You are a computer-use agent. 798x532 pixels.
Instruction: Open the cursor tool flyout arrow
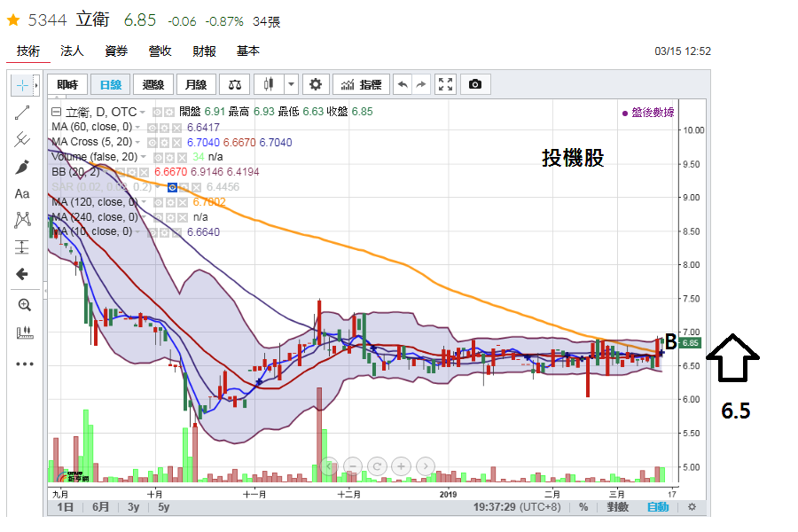[x=36, y=85]
